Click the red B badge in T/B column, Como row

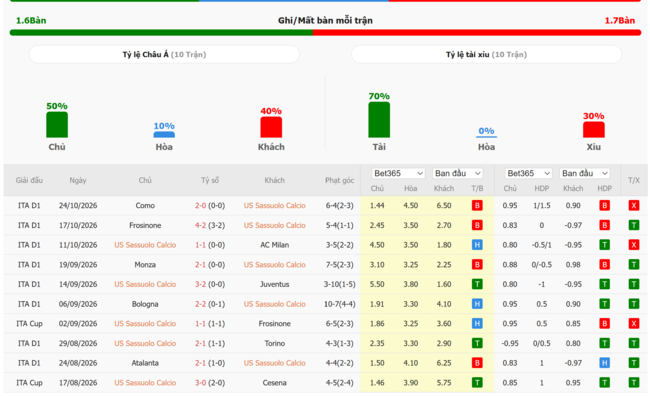point(477,205)
